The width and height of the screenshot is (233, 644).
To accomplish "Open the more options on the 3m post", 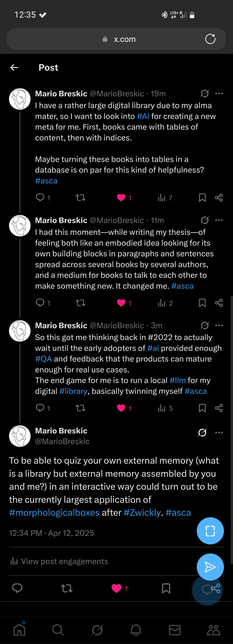I will 219,325.
